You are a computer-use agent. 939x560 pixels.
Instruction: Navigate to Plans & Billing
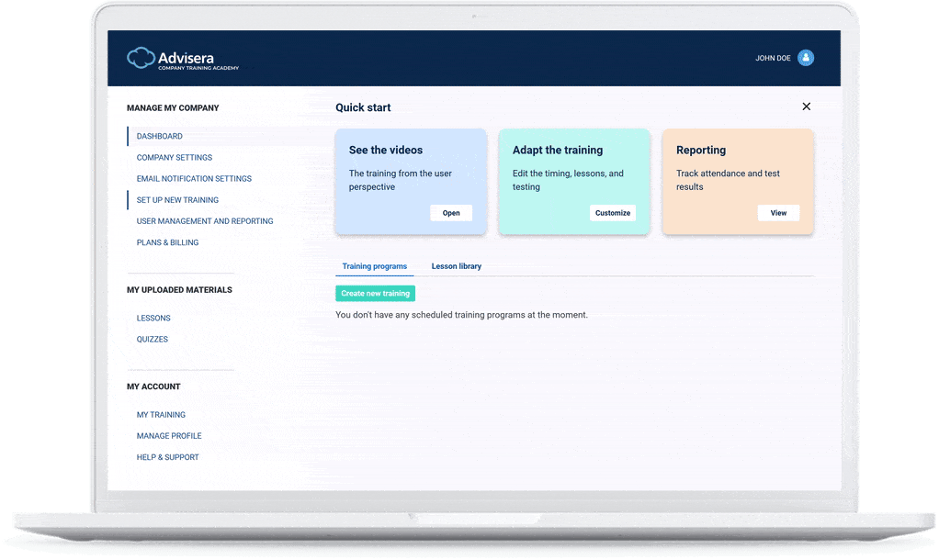(167, 243)
